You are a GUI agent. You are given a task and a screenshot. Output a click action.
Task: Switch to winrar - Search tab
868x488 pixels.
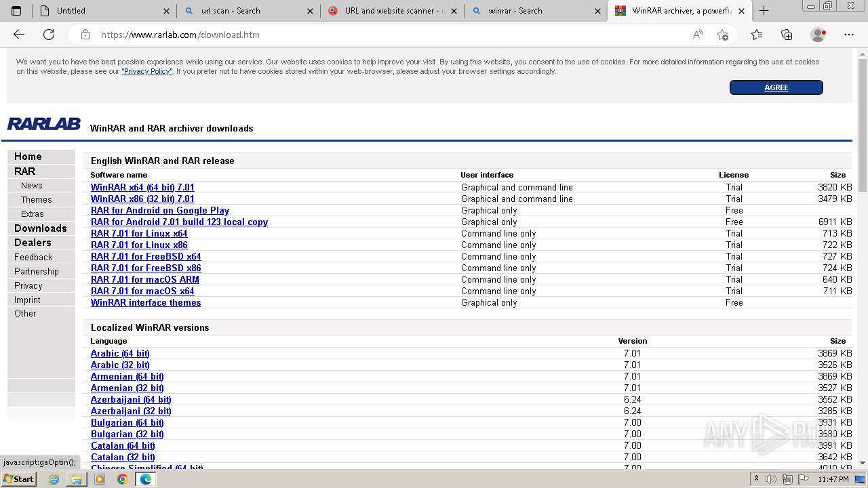536,11
